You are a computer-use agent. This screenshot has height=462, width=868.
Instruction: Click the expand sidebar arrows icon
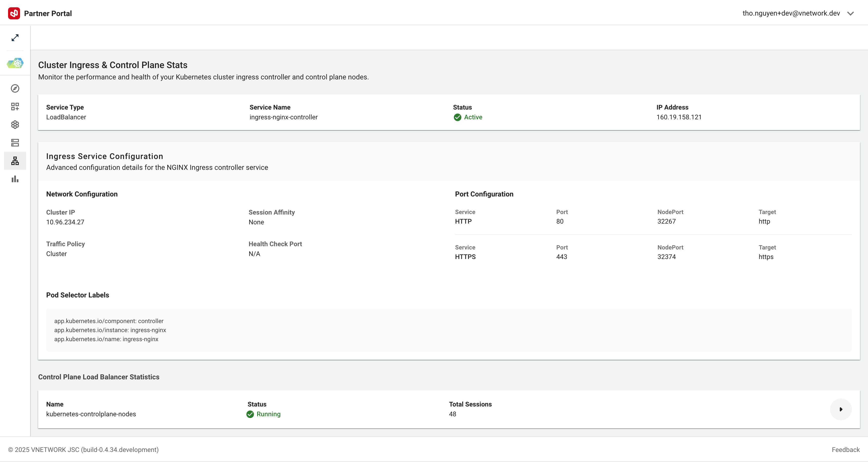15,38
